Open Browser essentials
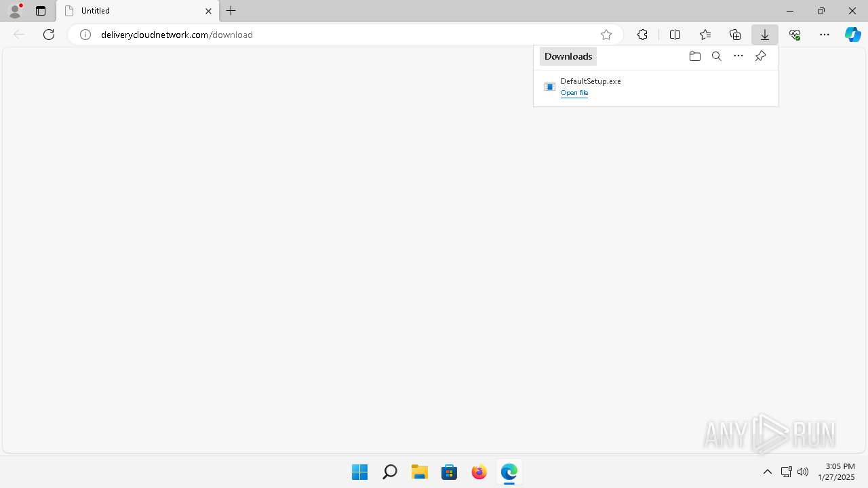Viewport: 868px width, 488px height. (795, 35)
